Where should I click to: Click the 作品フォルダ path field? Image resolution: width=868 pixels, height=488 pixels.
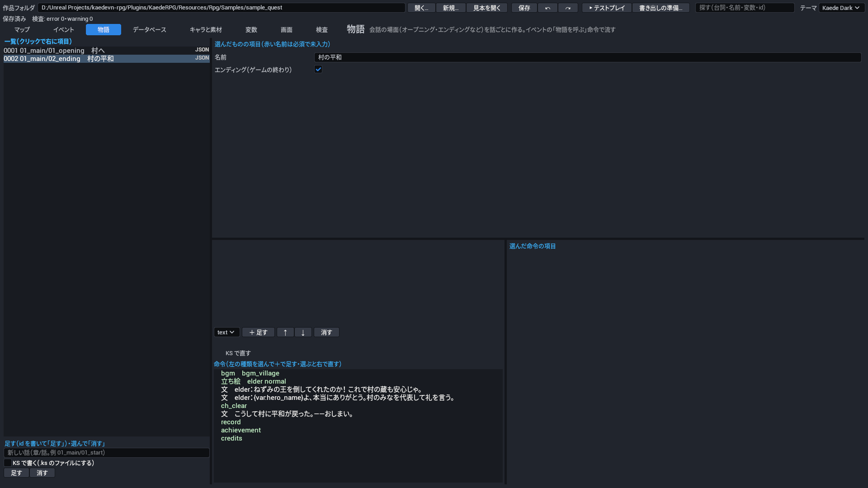[222, 8]
